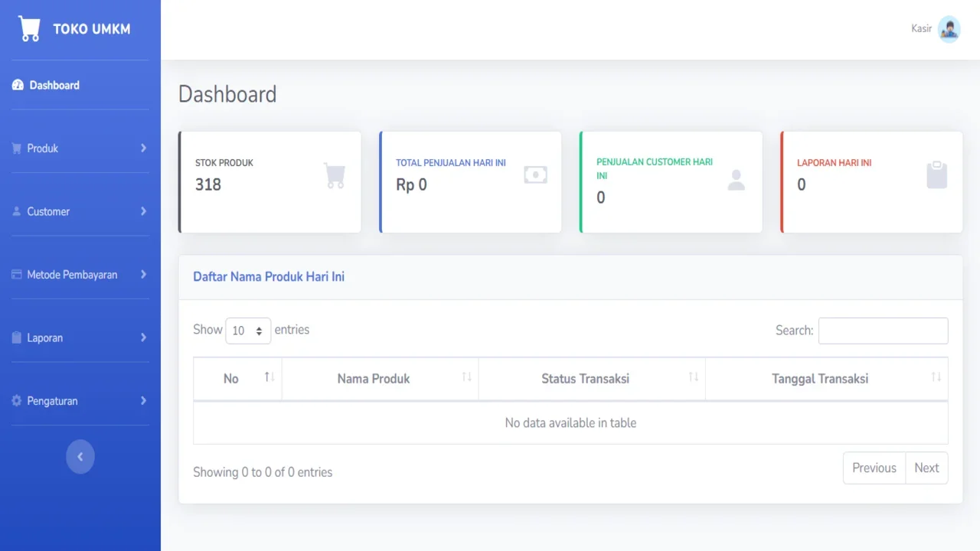Click the cart icon in Stok Produk card

tap(335, 175)
